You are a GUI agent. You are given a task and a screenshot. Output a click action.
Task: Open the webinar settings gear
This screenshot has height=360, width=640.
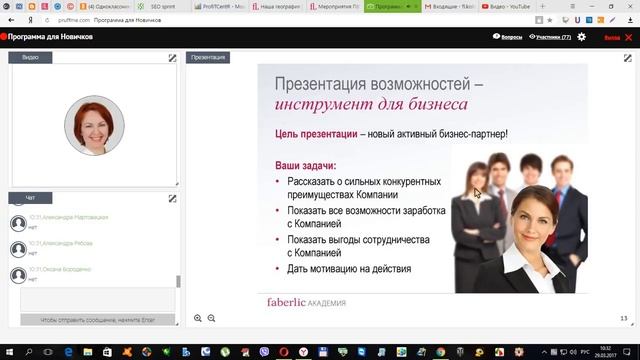pos(582,37)
